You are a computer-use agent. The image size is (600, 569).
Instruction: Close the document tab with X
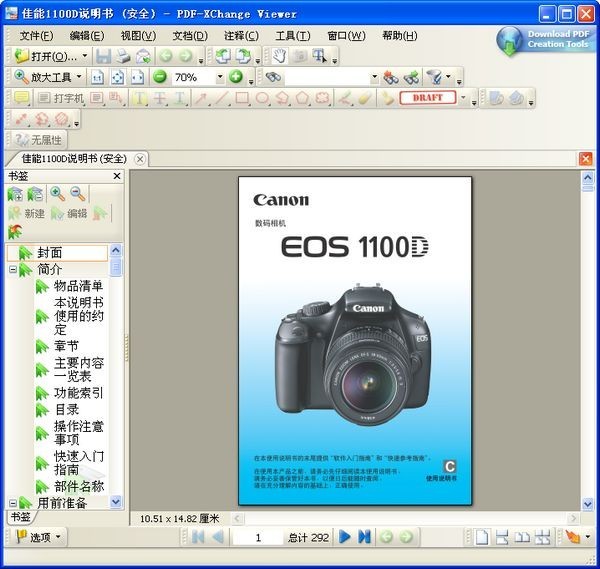[x=140, y=159]
